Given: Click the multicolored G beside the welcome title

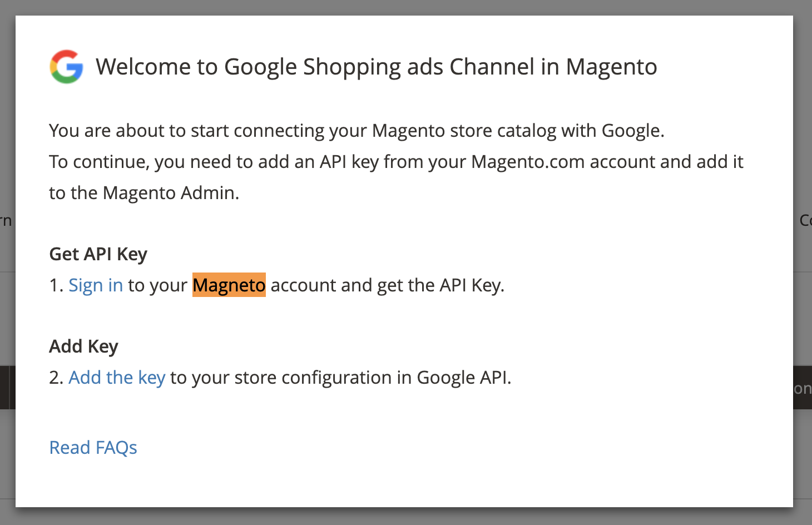Looking at the screenshot, I should (x=66, y=67).
